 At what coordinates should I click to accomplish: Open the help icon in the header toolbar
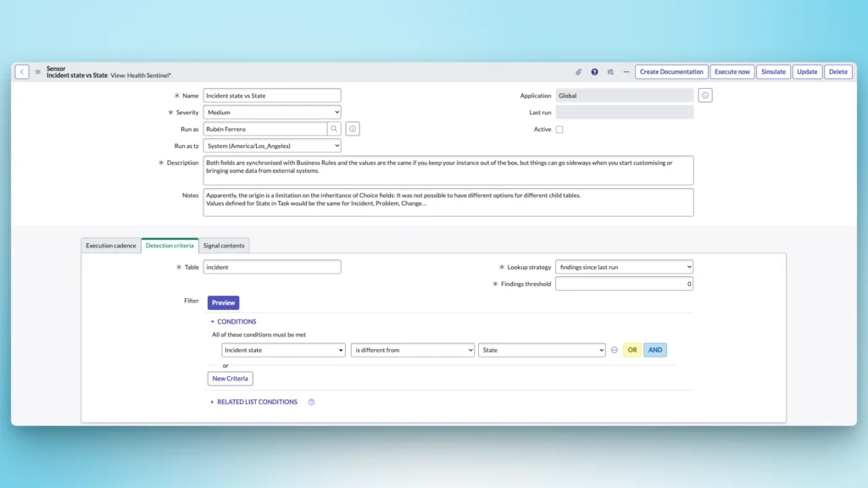point(595,72)
